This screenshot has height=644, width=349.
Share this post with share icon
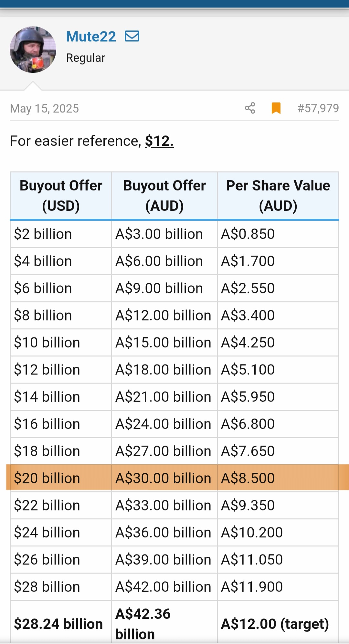click(x=250, y=108)
